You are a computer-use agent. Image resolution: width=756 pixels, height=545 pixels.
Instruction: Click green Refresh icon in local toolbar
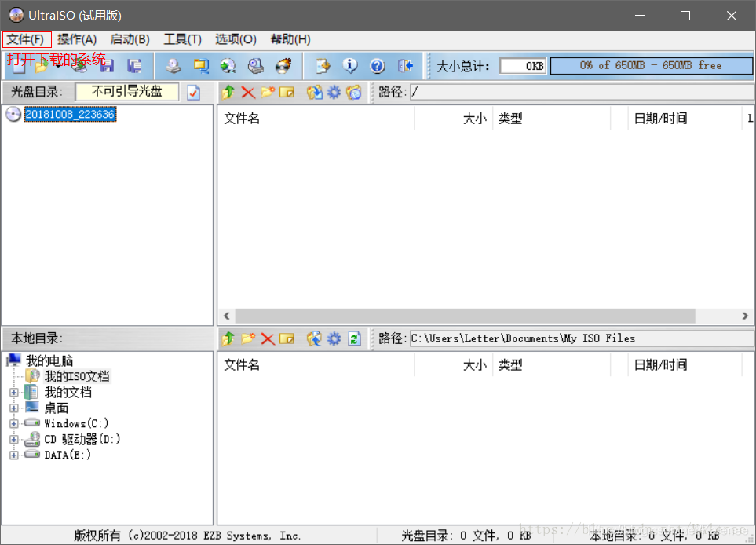(354, 338)
